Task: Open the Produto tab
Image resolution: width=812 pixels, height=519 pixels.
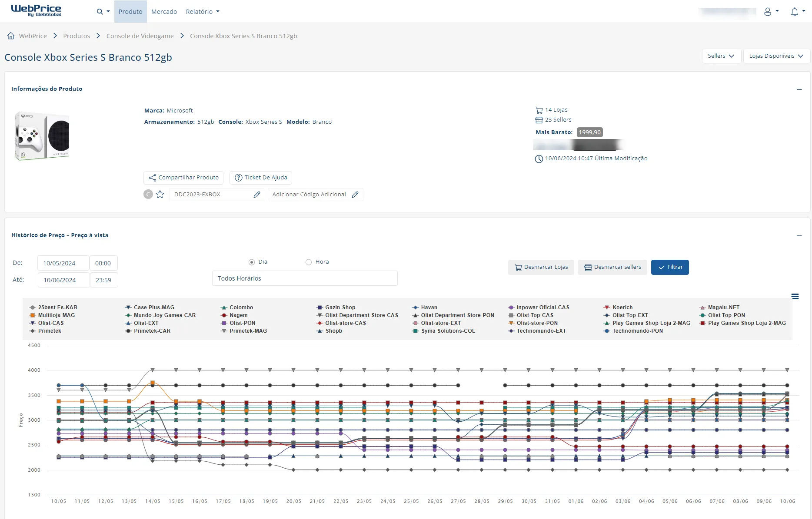Action: [130, 12]
